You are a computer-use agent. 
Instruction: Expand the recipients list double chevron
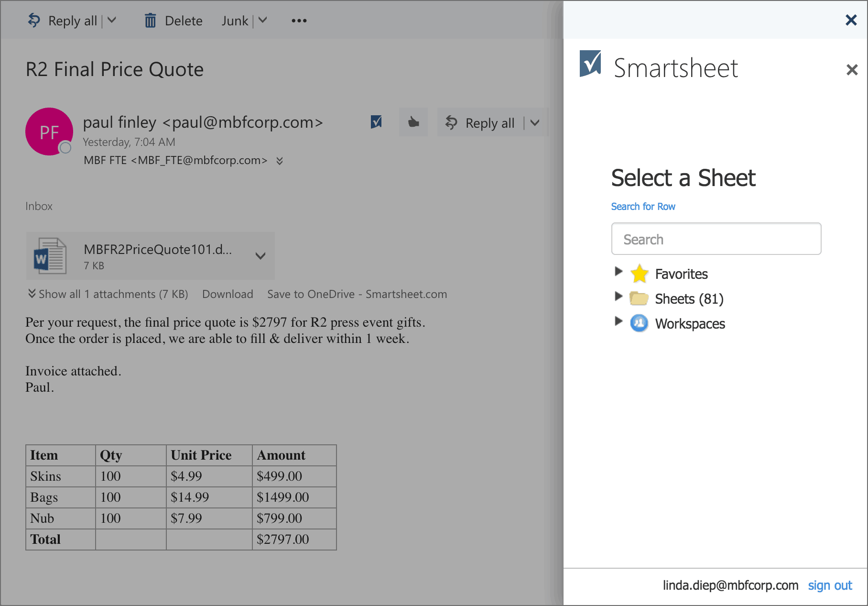point(280,161)
